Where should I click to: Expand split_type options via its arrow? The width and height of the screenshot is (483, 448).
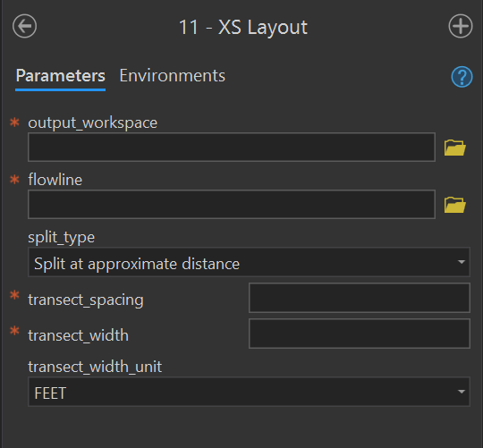[462, 262]
